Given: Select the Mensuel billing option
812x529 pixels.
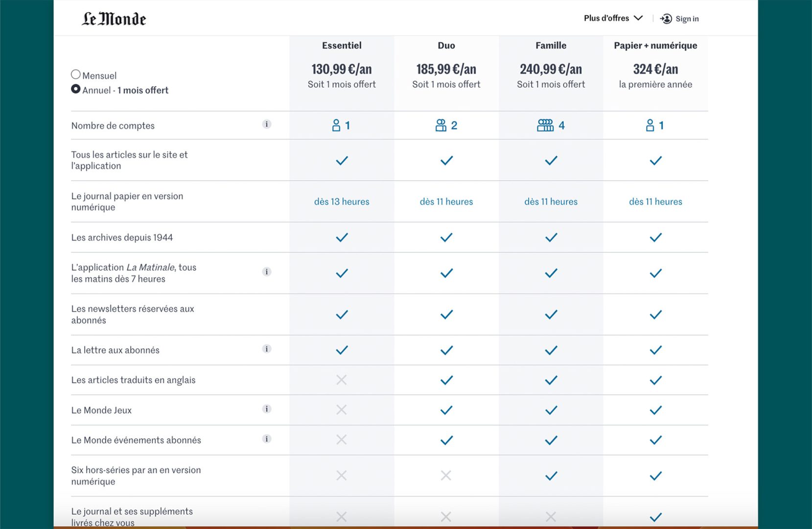Looking at the screenshot, I should pos(76,74).
